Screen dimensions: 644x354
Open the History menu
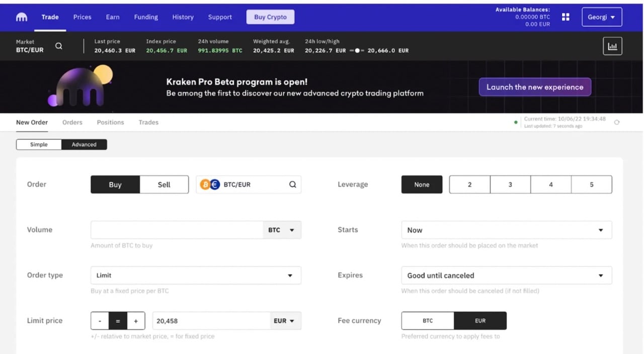coord(183,17)
